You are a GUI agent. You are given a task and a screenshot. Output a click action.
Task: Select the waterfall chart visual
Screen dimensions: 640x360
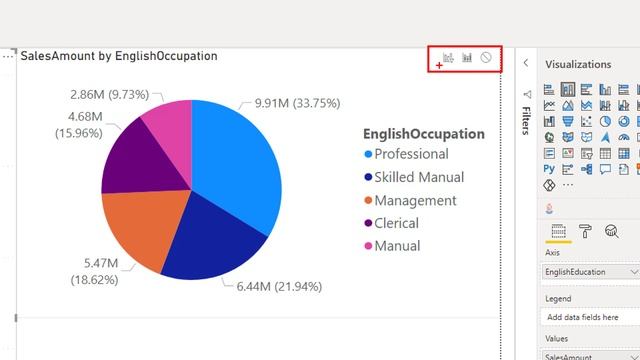tap(549, 121)
